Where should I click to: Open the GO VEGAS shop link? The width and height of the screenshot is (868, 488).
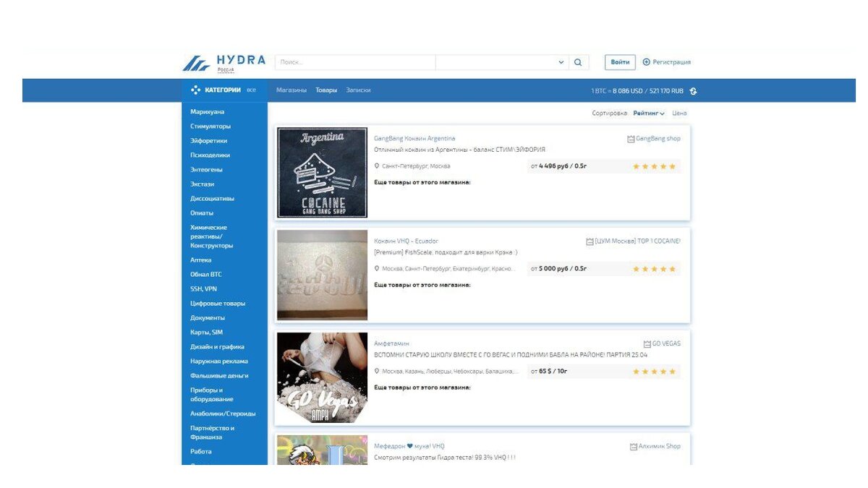[666, 344]
